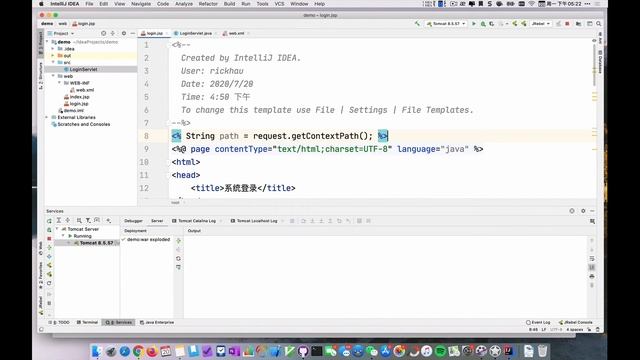
Task: Open the JRebel dropdown in the toolbar
Action: coord(541,24)
